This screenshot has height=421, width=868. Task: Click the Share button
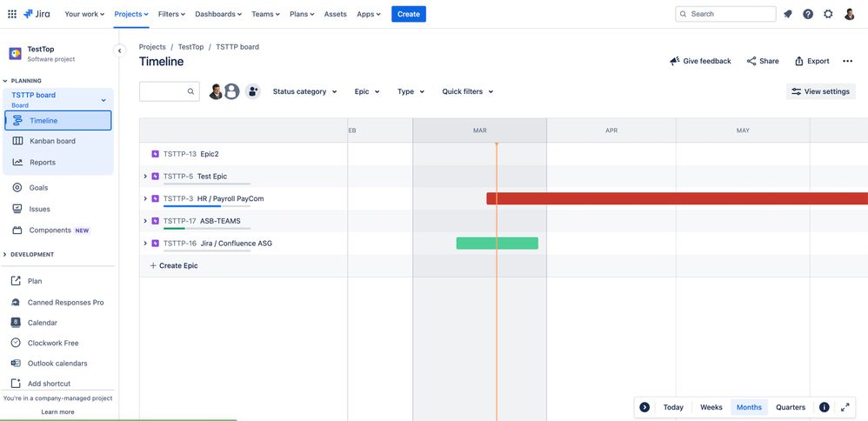click(763, 61)
